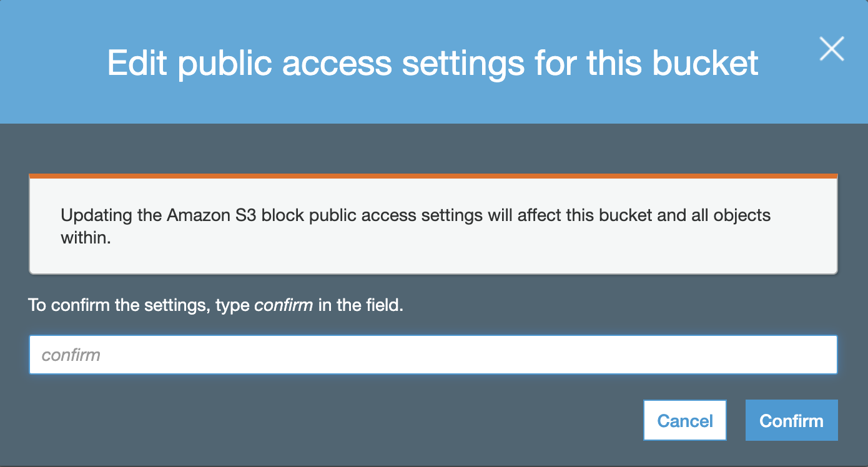Click the Cancel button
Viewport: 868px width, 467px height.
pyautogui.click(x=685, y=420)
